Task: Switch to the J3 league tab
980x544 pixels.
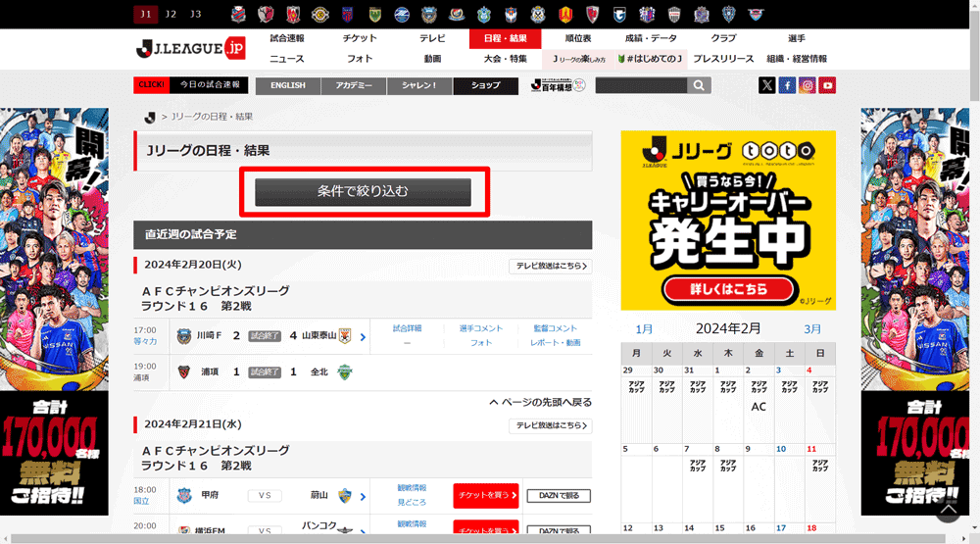Action: (196, 14)
